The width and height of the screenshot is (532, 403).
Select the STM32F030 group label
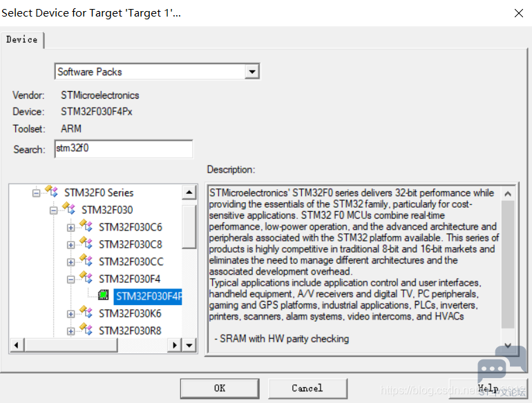coord(107,210)
